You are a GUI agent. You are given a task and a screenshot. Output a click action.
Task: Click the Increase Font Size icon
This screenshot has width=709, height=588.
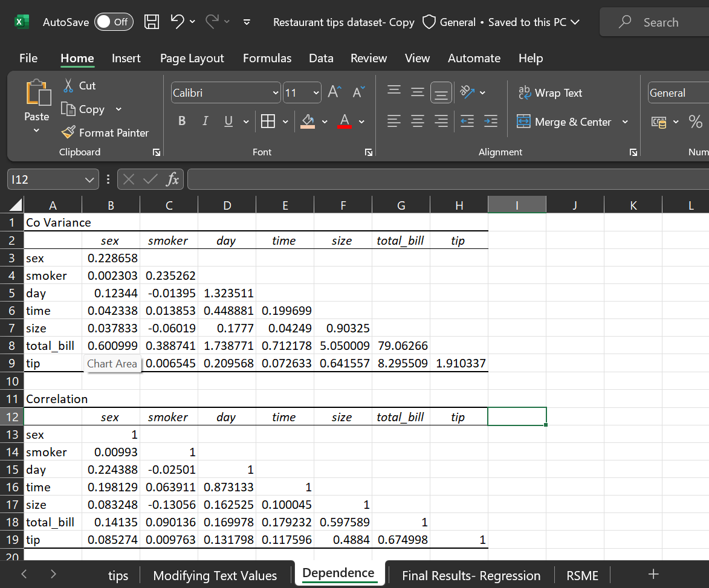click(334, 92)
